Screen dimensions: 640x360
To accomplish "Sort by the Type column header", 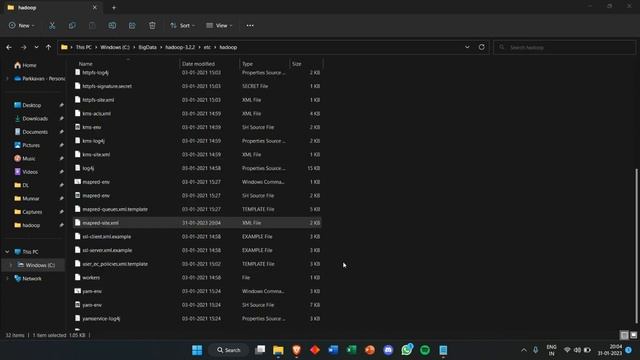I will point(247,64).
